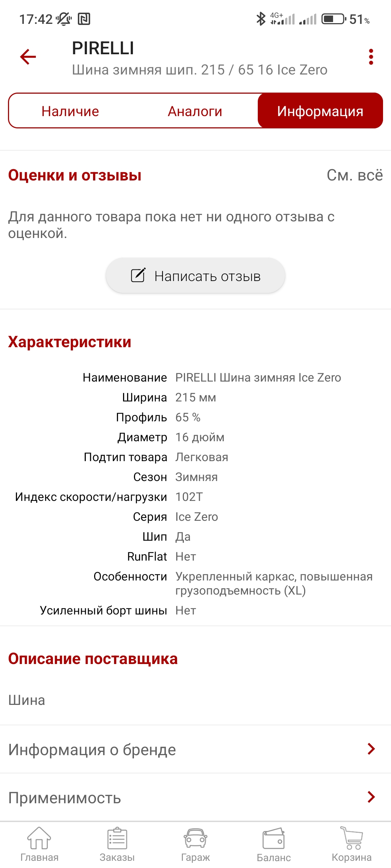Go back using the red arrow
Image resolution: width=391 pixels, height=868 pixels.
click(28, 57)
